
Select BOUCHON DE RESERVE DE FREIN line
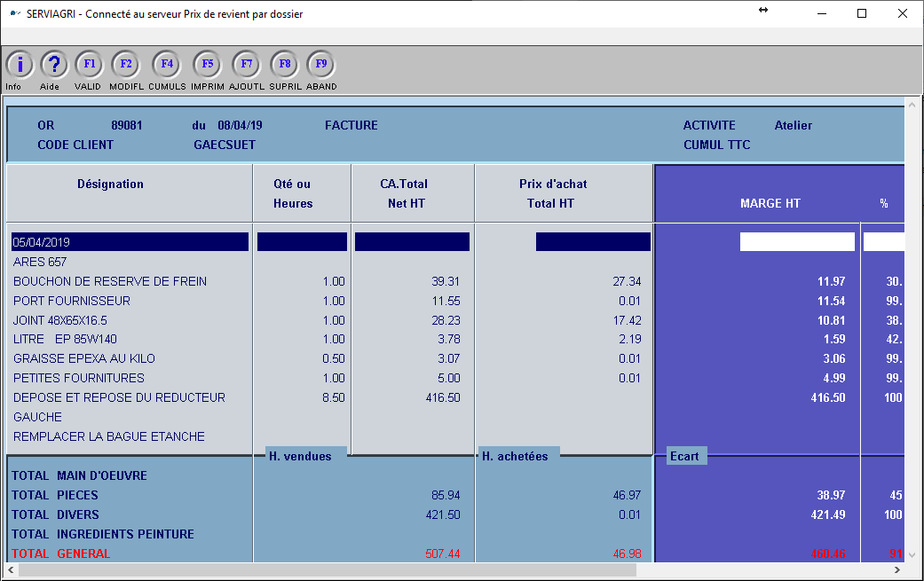110,281
